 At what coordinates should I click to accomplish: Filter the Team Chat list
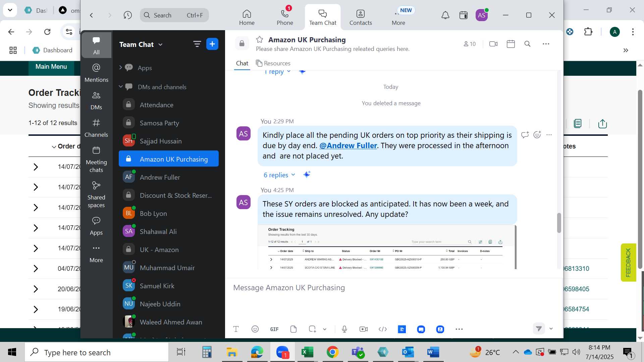coord(197,44)
